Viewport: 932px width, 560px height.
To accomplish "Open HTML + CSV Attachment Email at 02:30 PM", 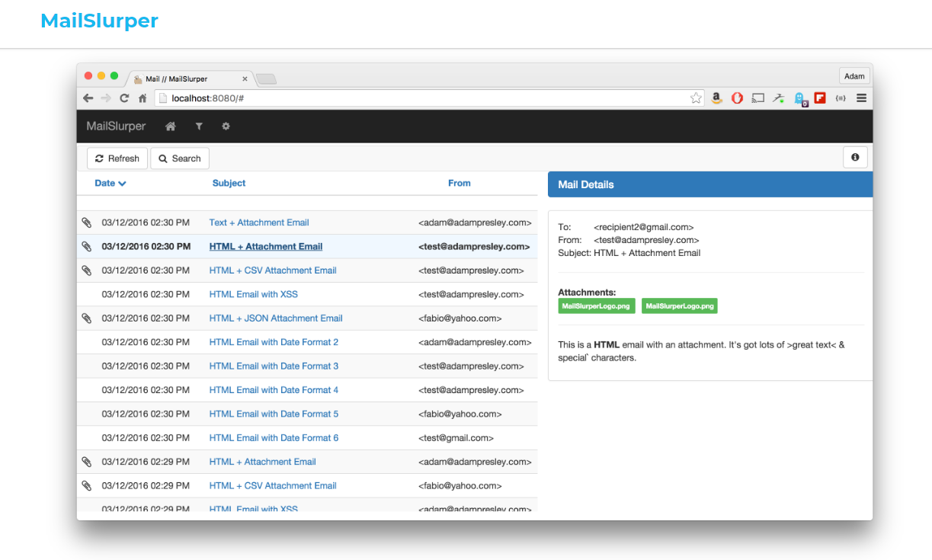I will [273, 270].
